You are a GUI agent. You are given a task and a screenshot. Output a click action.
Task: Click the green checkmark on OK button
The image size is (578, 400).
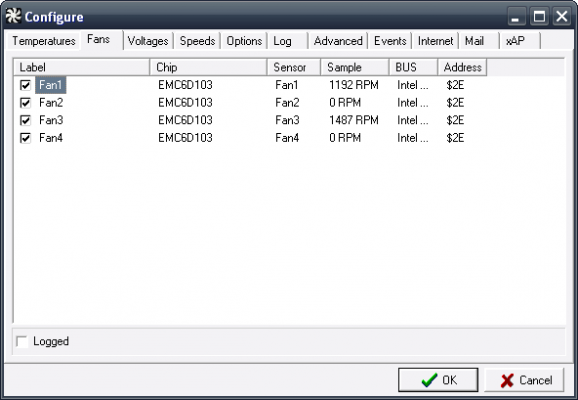(429, 380)
